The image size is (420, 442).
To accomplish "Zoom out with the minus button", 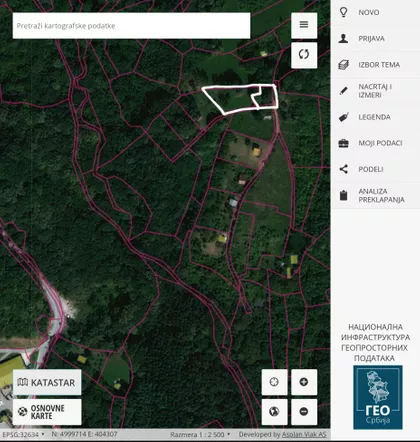I will point(304,412).
